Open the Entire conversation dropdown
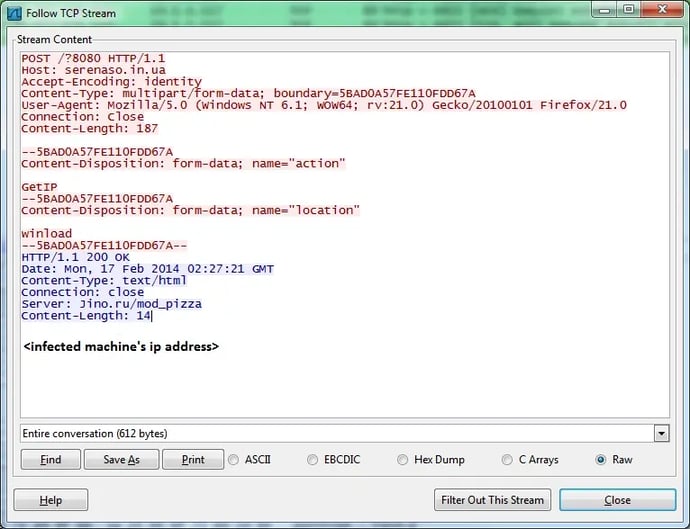Screen dimensions: 690x529 coord(660,433)
